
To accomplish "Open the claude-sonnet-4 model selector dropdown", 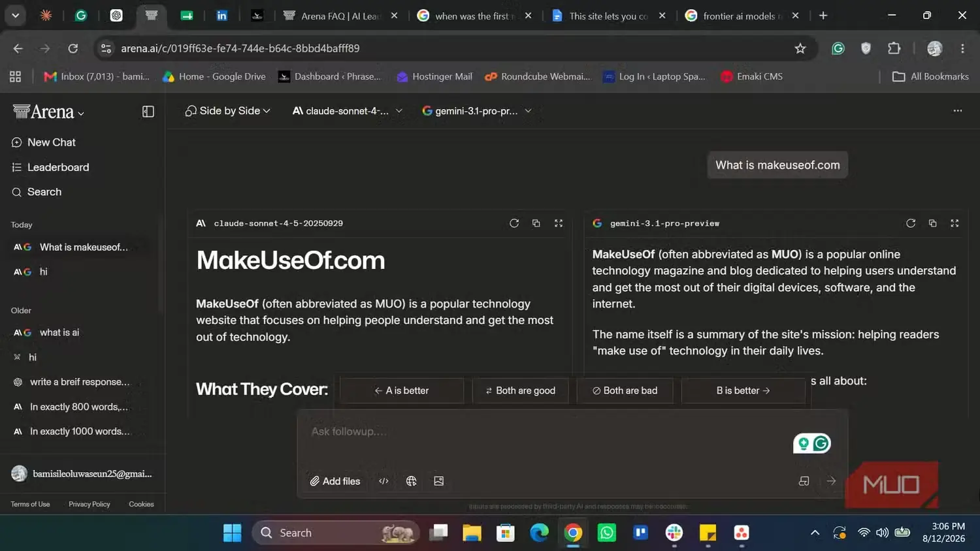I will 348,111.
